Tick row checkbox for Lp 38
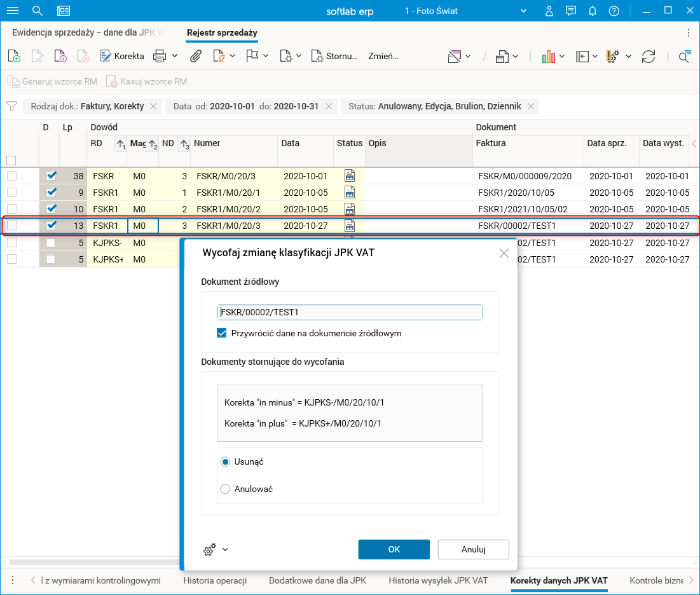Image resolution: width=700 pixels, height=595 pixels. (x=11, y=176)
